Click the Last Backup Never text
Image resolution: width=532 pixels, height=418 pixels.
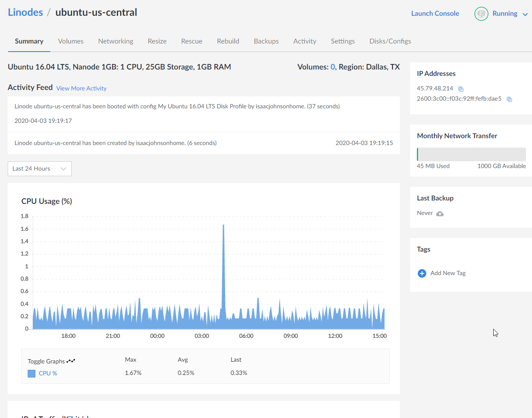tap(425, 213)
